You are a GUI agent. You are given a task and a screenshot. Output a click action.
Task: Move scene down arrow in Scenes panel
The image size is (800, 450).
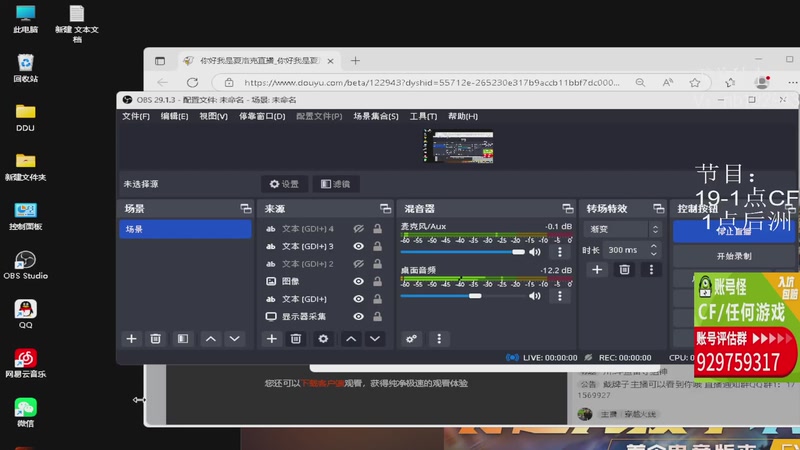(x=235, y=339)
